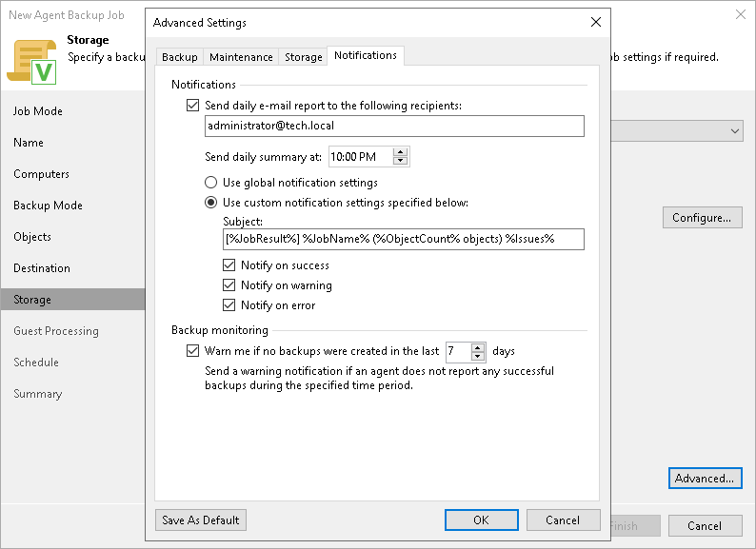Click Save As Default button

click(201, 520)
